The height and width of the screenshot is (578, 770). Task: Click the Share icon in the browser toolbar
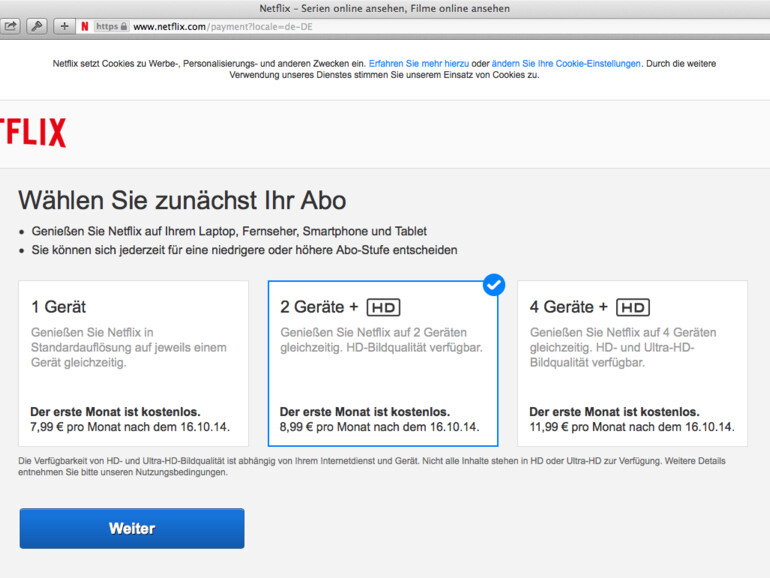click(x=10, y=26)
